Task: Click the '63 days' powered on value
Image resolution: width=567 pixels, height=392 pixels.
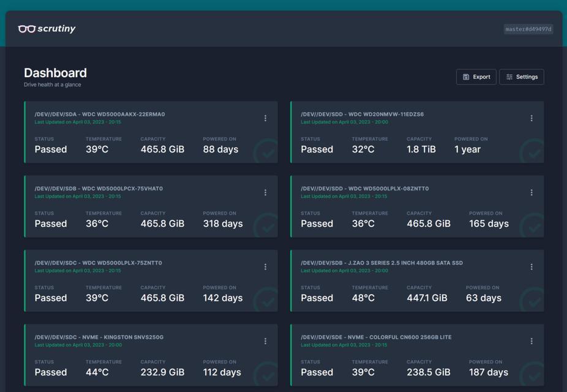Action: tap(484, 298)
